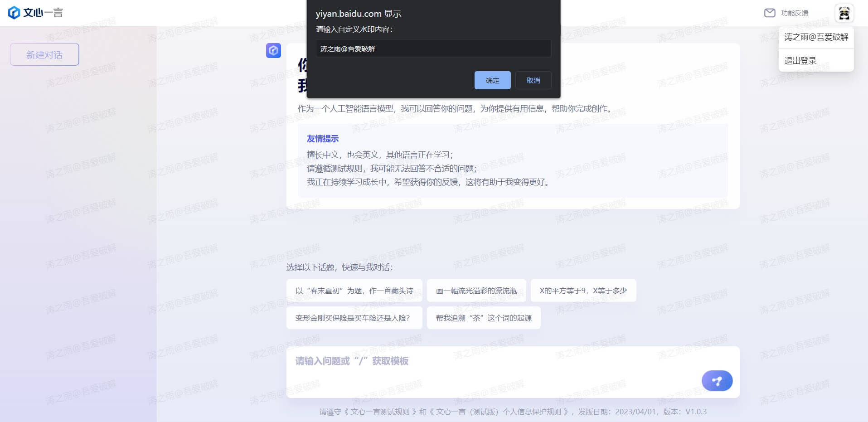
Task: Pick the 变形金刚买保险 topic
Action: click(x=354, y=318)
